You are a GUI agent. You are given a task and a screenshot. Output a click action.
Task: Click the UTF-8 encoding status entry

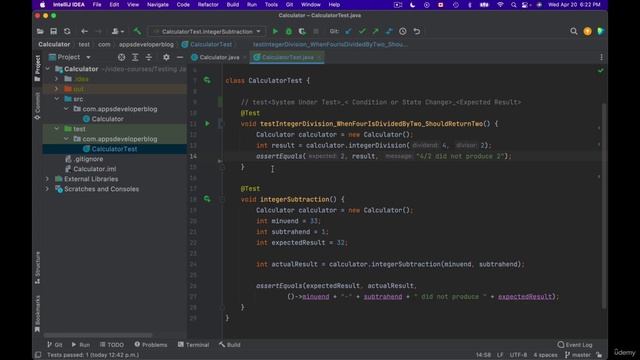point(518,355)
